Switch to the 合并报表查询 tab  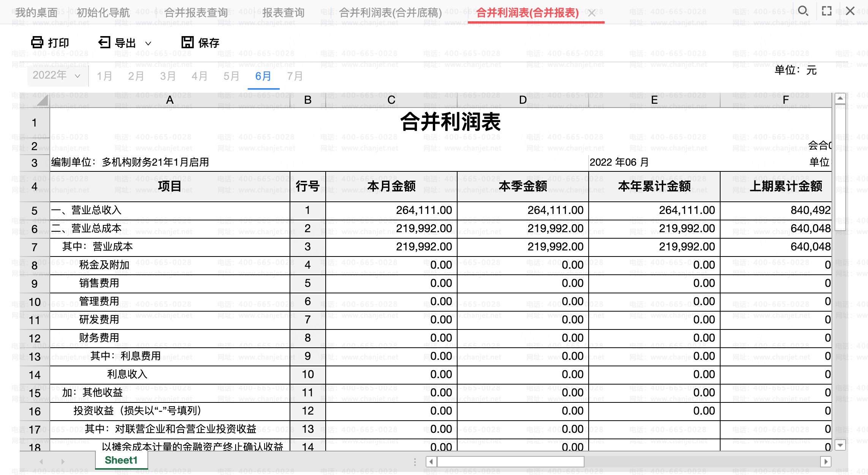(196, 13)
